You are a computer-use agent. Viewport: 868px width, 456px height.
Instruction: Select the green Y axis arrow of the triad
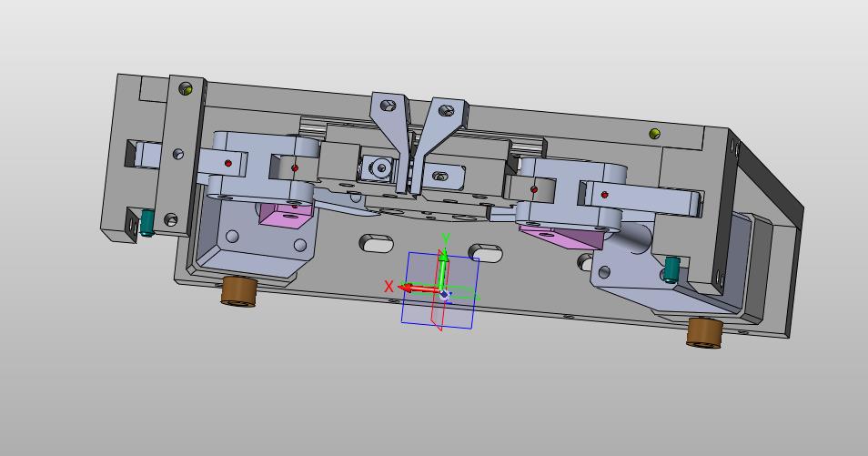(443, 271)
